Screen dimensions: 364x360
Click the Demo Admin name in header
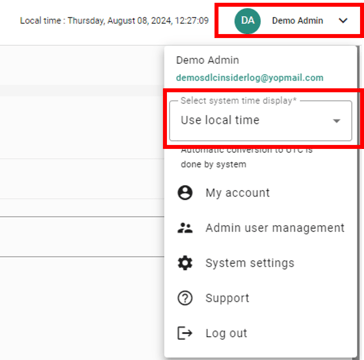(297, 21)
